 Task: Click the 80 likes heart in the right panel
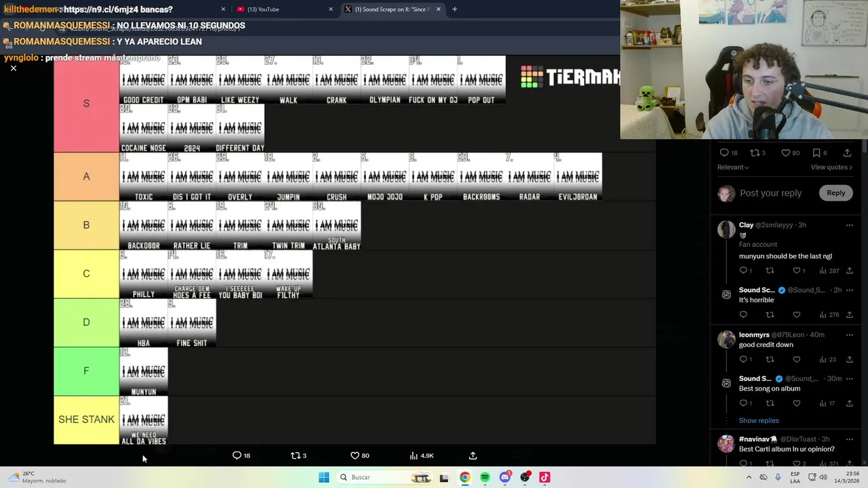click(x=786, y=152)
